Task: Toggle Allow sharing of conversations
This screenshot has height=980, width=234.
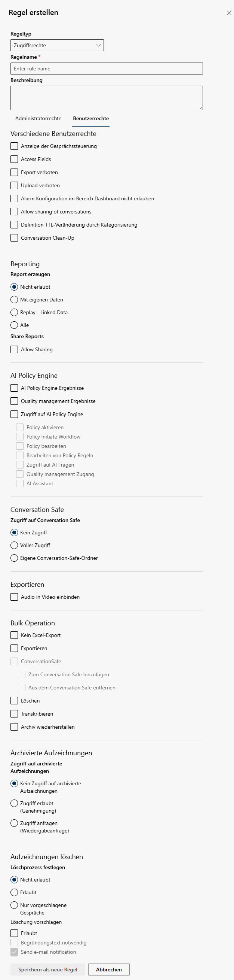Action: point(15,212)
